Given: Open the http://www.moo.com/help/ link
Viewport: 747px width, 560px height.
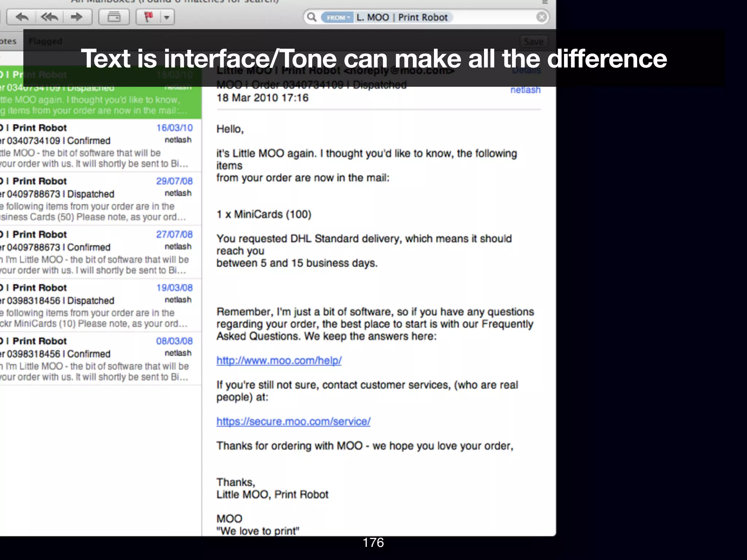Looking at the screenshot, I should 279,361.
